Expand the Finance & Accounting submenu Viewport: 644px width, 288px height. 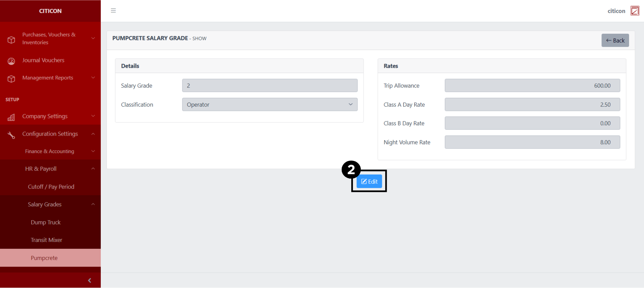[x=93, y=151]
